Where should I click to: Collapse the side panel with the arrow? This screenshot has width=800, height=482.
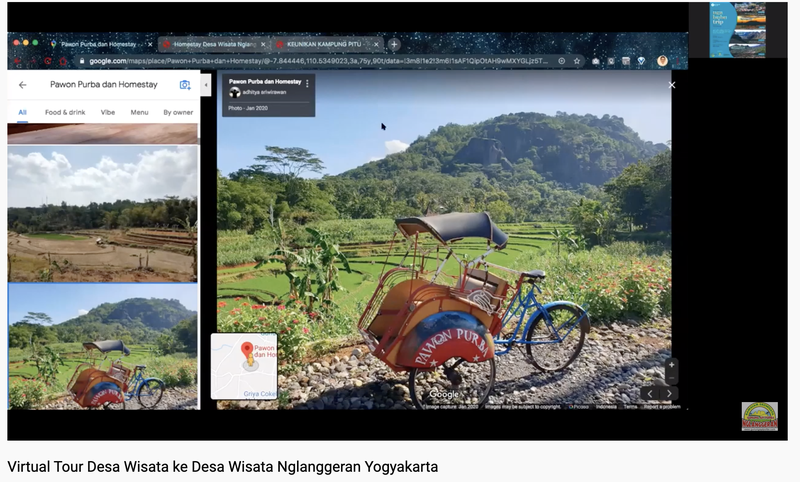(206, 85)
